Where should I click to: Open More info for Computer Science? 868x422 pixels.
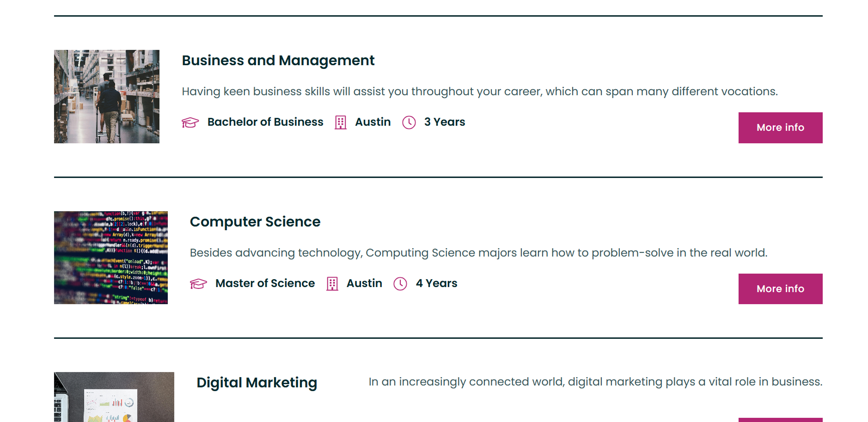coord(780,289)
